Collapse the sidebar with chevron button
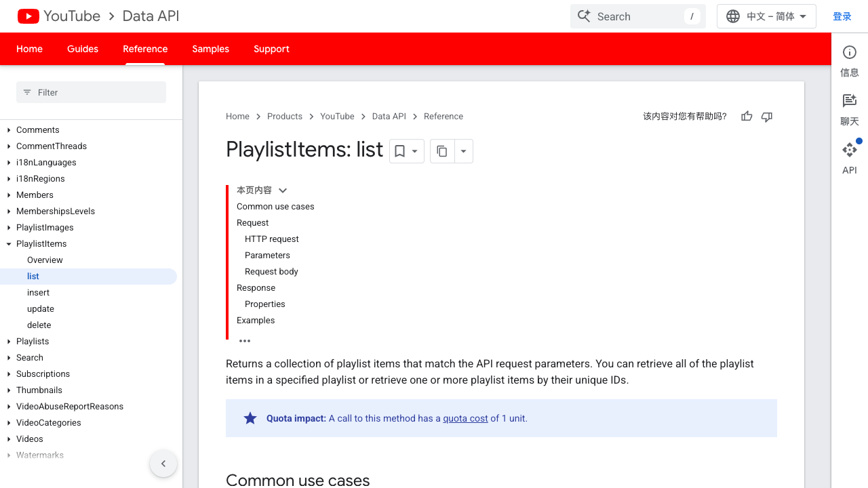 163,464
